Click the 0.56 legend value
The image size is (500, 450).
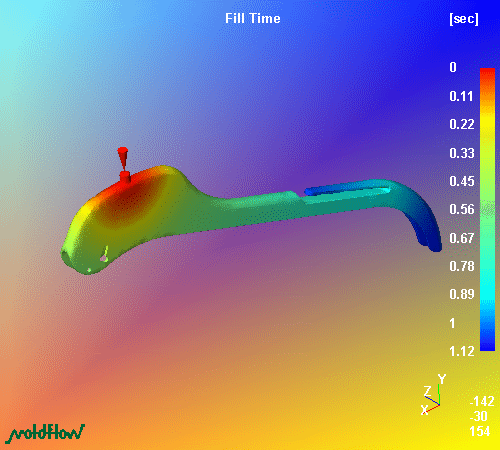tap(462, 209)
